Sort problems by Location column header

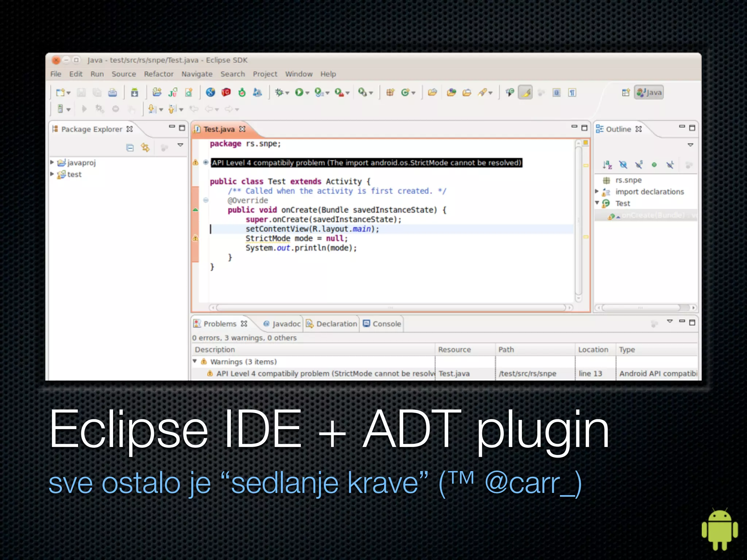[595, 350]
